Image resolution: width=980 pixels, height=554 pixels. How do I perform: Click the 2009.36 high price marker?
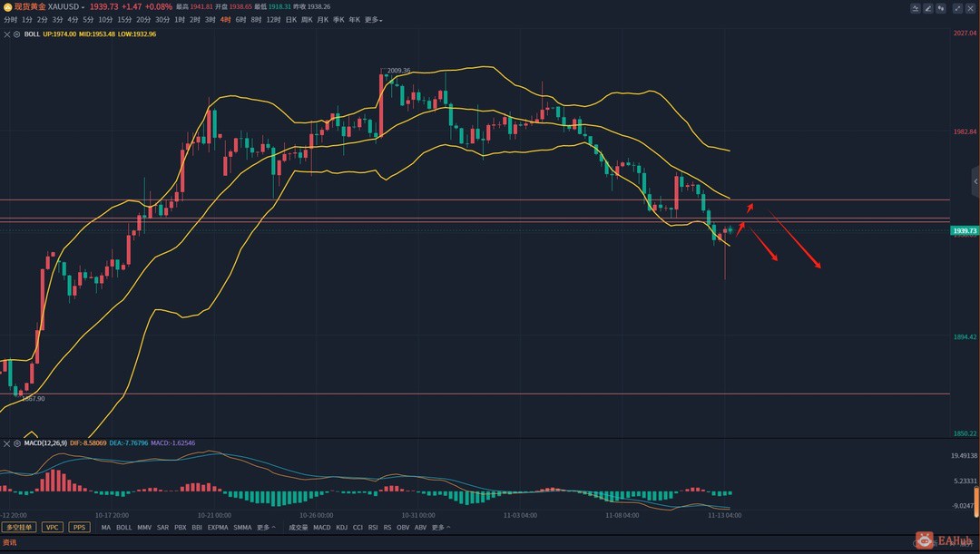pos(398,71)
